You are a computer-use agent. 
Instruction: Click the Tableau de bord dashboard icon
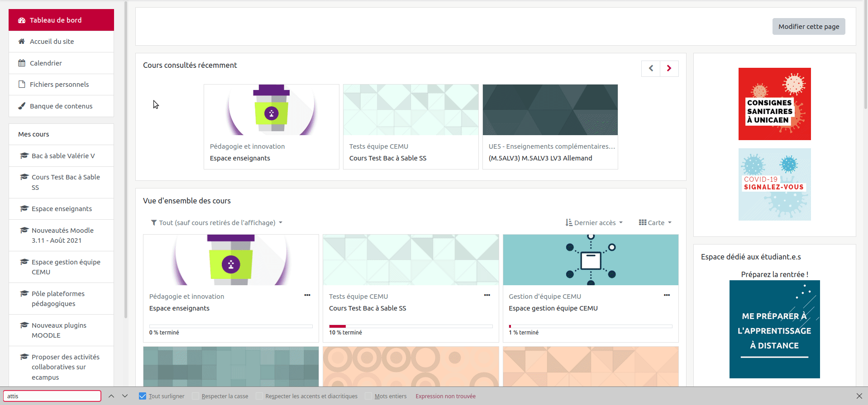point(22,20)
